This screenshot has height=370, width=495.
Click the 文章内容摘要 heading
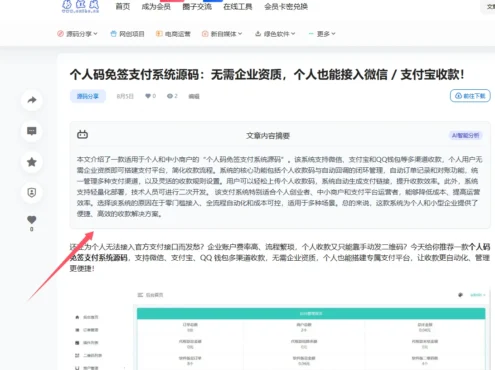tap(268, 136)
